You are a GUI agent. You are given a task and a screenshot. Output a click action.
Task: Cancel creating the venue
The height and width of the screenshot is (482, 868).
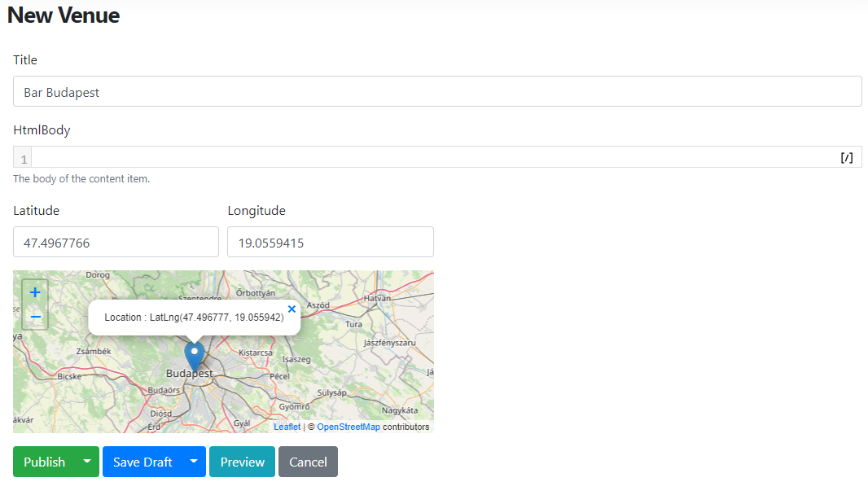(x=308, y=462)
